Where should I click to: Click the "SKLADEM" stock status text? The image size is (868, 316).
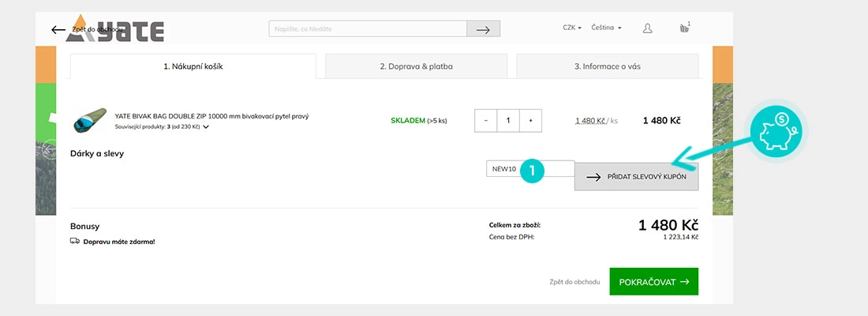coord(408,121)
